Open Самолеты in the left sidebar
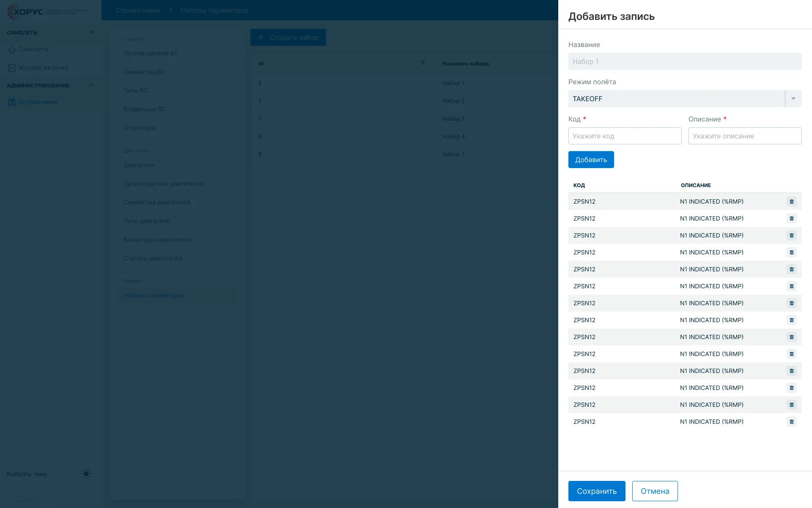Image resolution: width=812 pixels, height=508 pixels. 33,49
